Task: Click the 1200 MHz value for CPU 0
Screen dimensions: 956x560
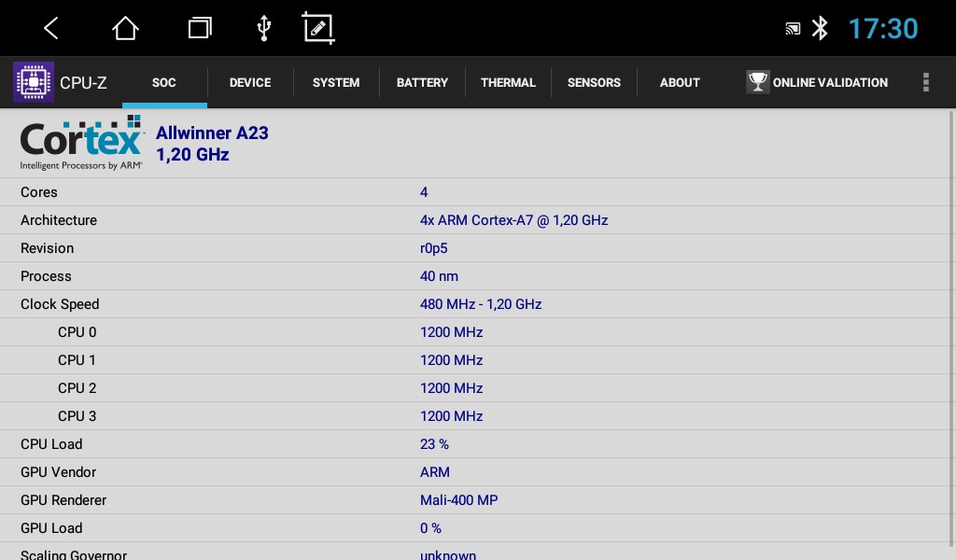Action: (x=451, y=332)
